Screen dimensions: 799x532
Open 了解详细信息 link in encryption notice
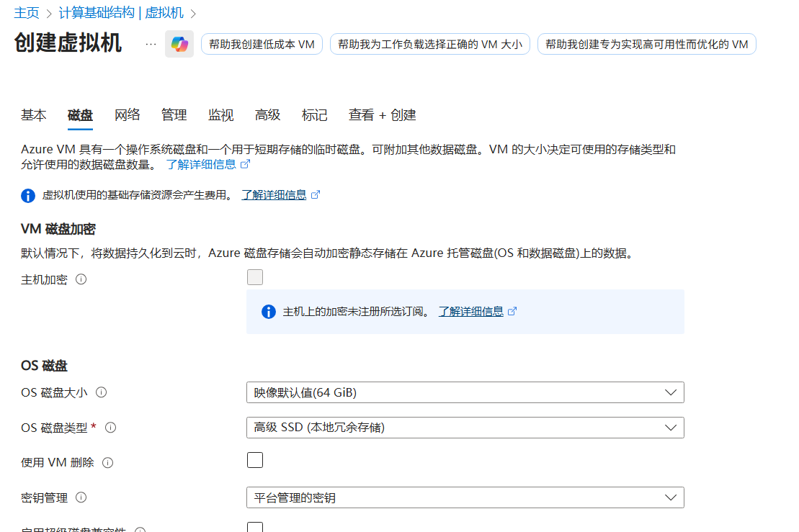[x=470, y=312]
